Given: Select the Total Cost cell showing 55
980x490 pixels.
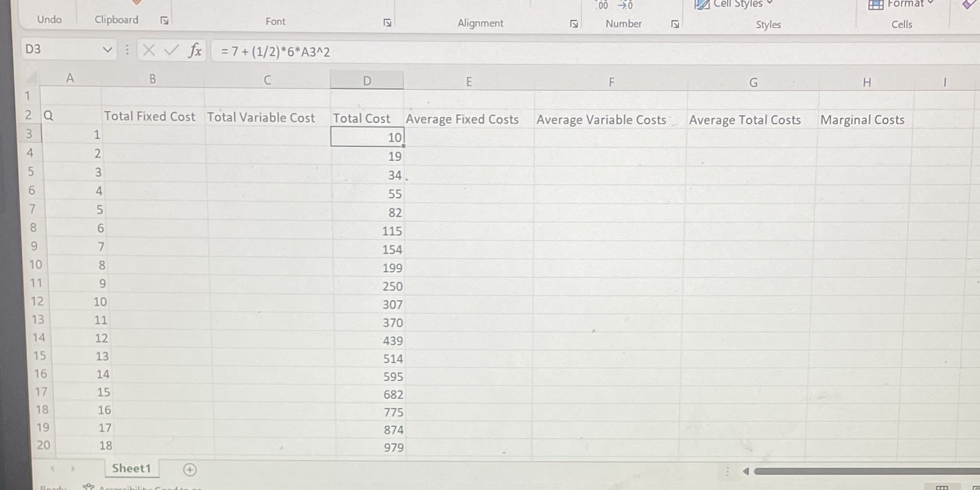Looking at the screenshot, I should 369,194.
